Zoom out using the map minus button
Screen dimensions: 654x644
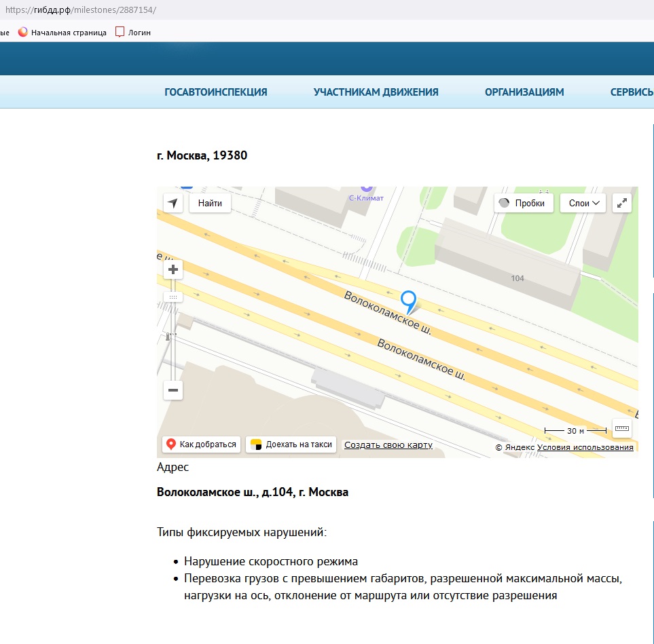click(173, 390)
